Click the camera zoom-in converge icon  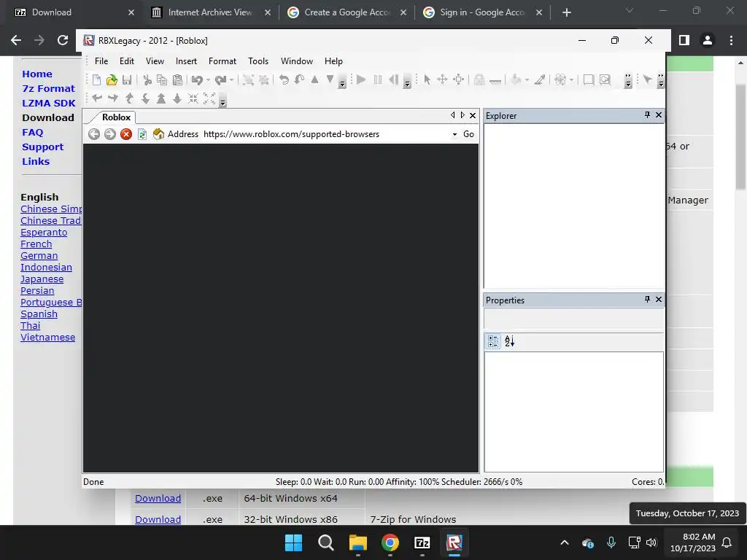[193, 98]
